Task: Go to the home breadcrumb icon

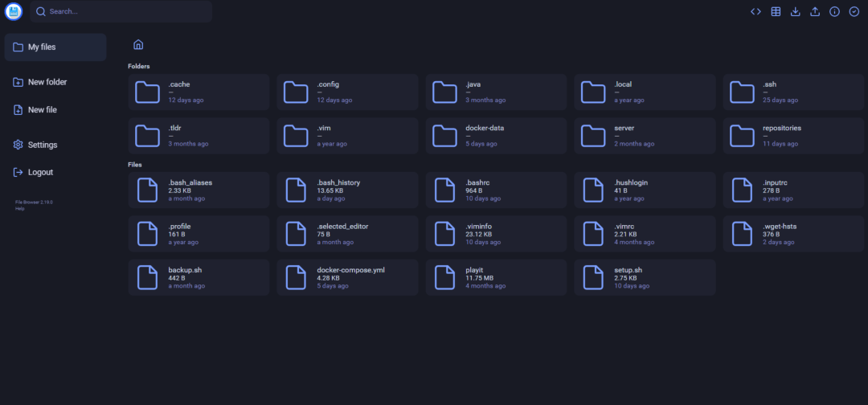Action: coord(138,44)
